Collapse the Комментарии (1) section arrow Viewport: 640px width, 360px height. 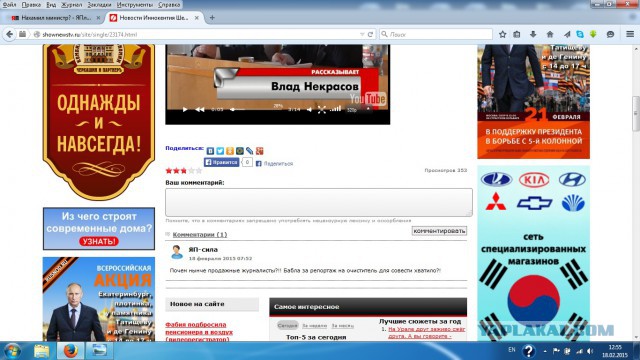tap(168, 234)
